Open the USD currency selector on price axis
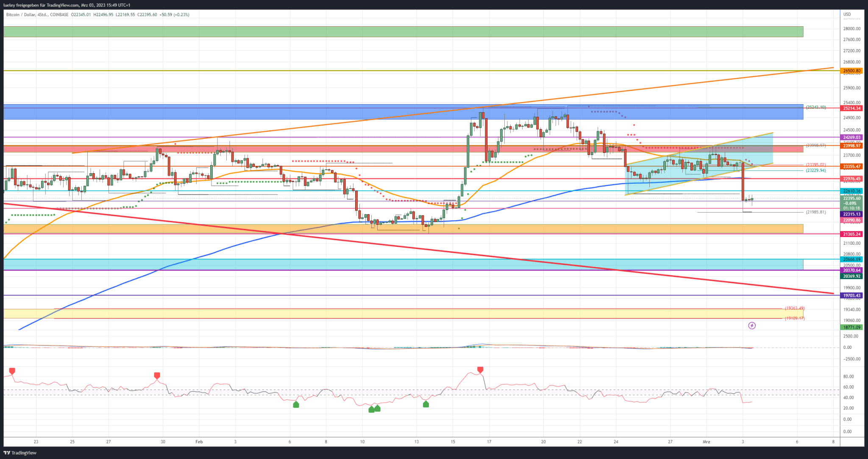This screenshot has width=868, height=459. click(x=847, y=14)
